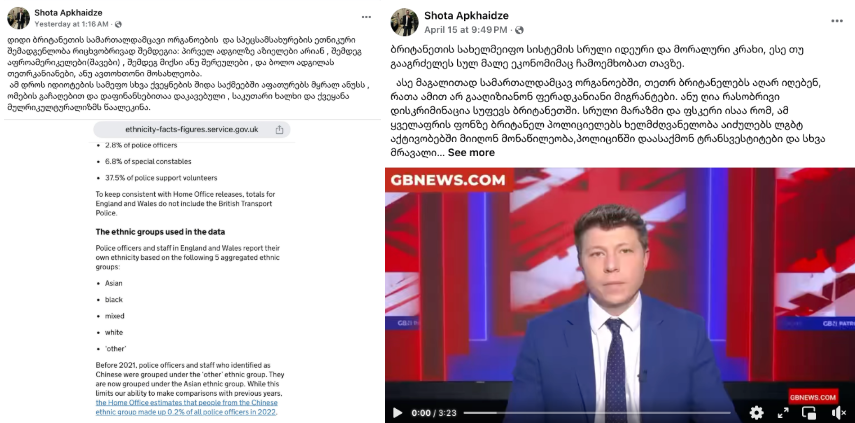855x423 pixels.
Task: Click right post profile picture
Action: [x=404, y=22]
